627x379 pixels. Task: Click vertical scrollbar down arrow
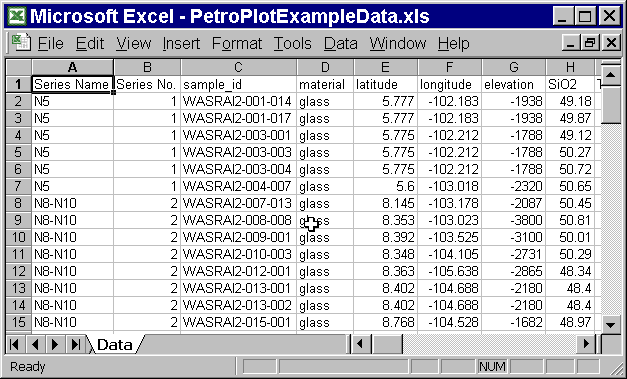(x=610, y=325)
